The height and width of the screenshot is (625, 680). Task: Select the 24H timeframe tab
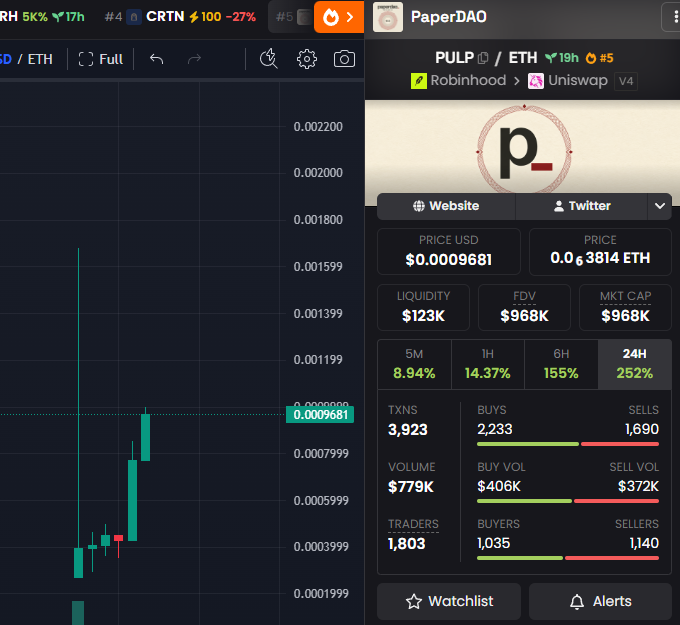click(634, 364)
